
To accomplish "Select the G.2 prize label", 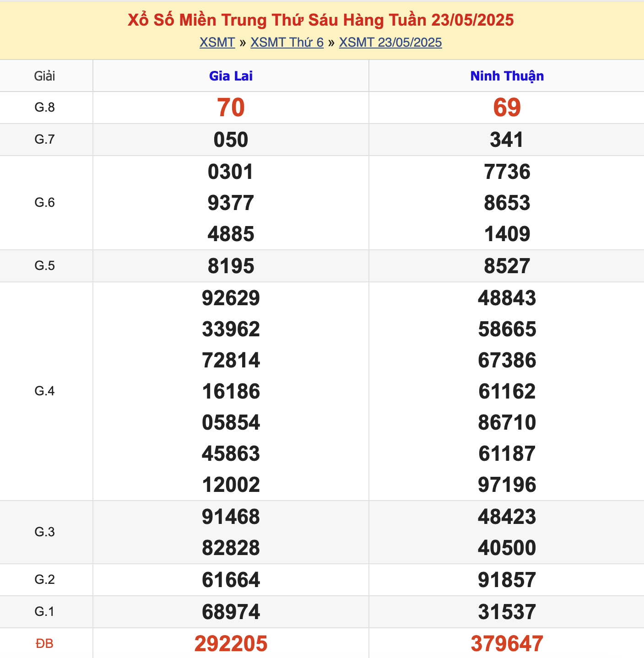I will tap(45, 580).
